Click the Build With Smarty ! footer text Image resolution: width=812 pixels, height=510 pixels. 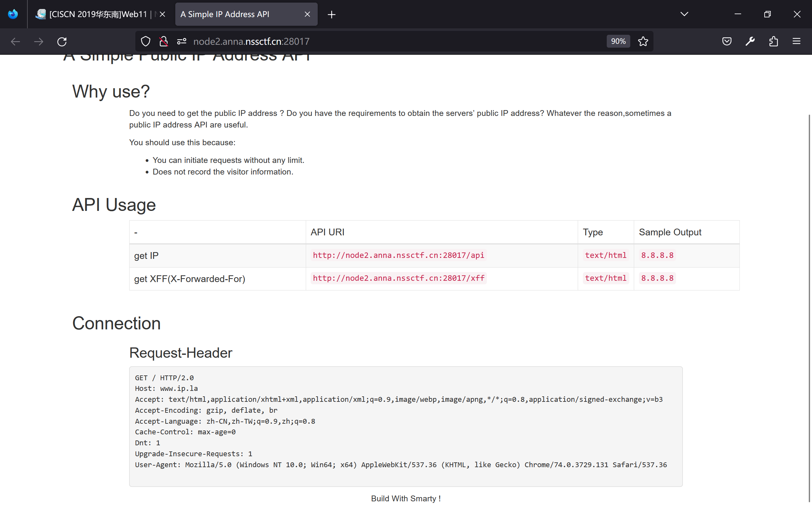(406, 498)
